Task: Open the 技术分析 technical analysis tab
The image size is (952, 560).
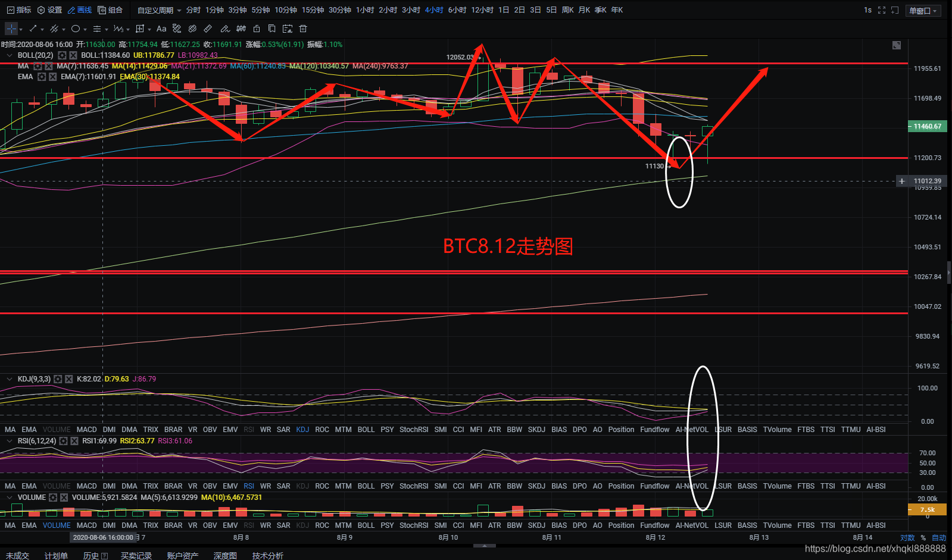Action: tap(268, 555)
